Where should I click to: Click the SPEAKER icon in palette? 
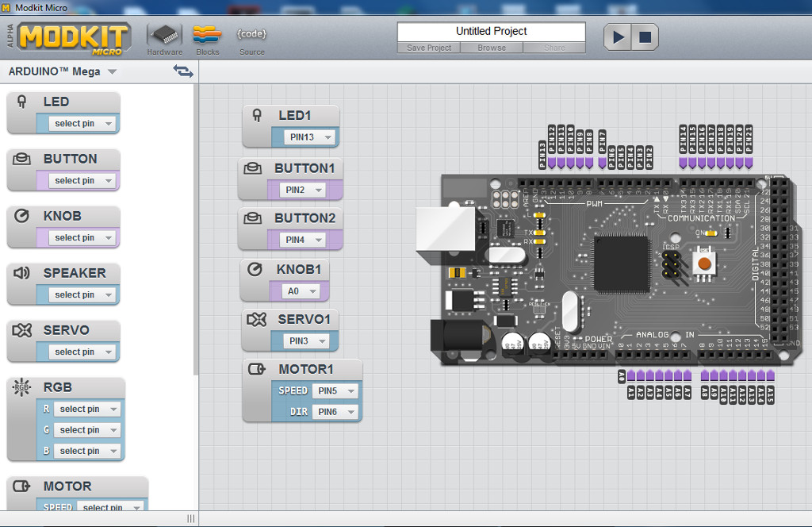coord(21,272)
